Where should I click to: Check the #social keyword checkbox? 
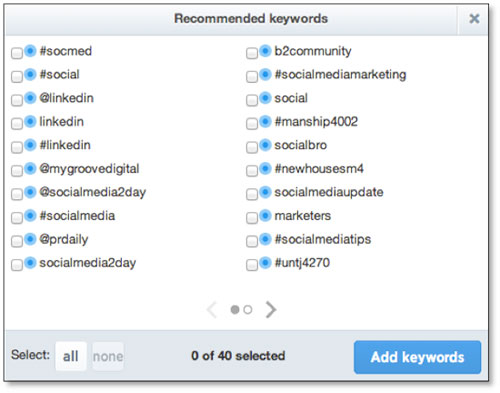(17, 77)
